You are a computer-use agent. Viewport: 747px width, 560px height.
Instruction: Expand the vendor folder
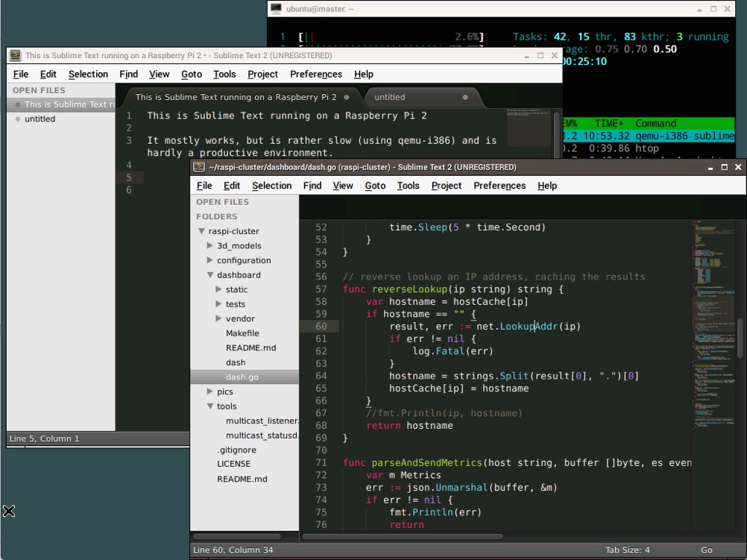pyautogui.click(x=218, y=318)
